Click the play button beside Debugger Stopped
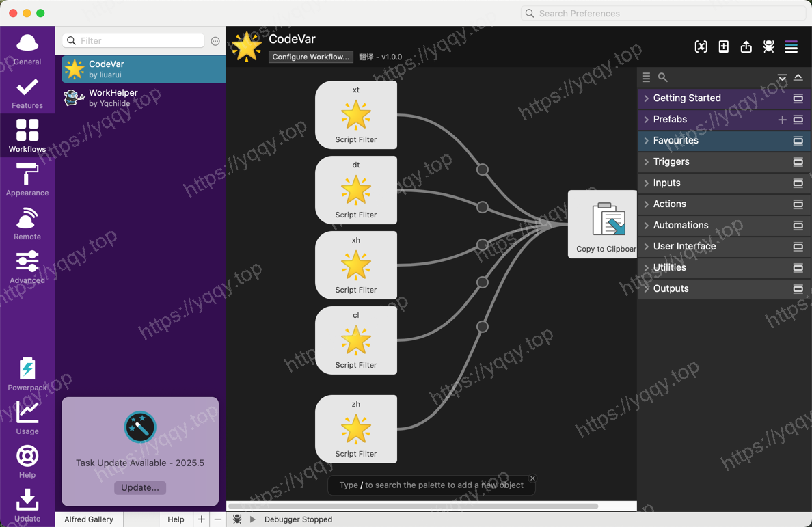Screen dimensions: 812x527 pos(253,519)
